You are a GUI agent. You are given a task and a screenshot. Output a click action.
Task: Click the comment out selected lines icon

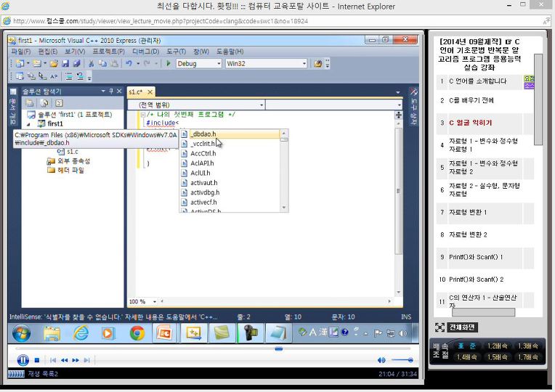pyautogui.click(x=69, y=76)
